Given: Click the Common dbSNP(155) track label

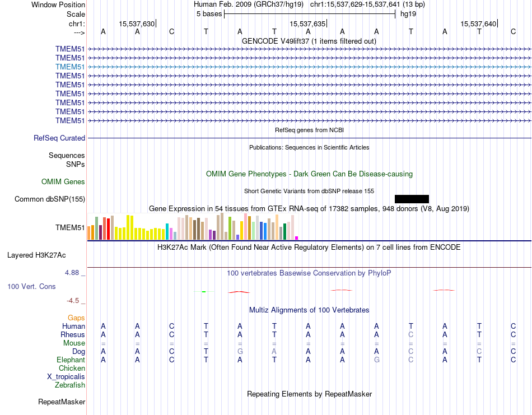Looking at the screenshot, I should (50, 199).
